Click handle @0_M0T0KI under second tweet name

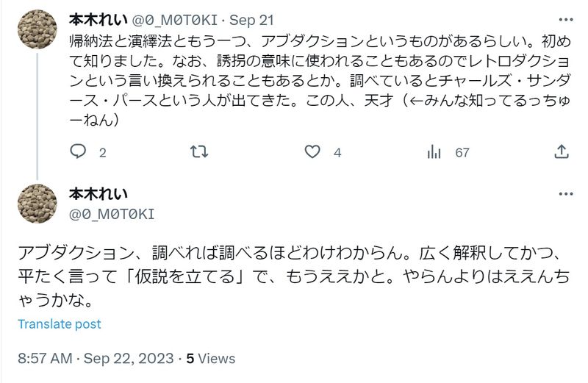[x=112, y=213]
